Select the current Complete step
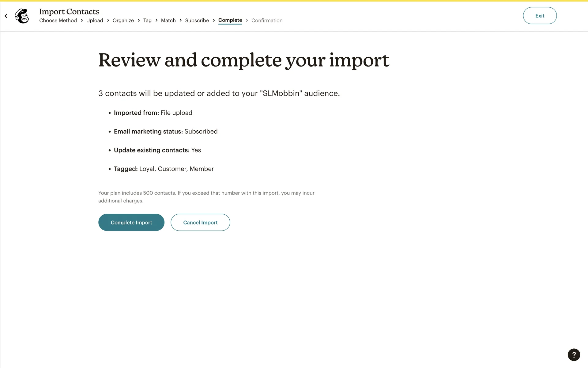Viewport: 588px width, 368px height. pyautogui.click(x=230, y=20)
